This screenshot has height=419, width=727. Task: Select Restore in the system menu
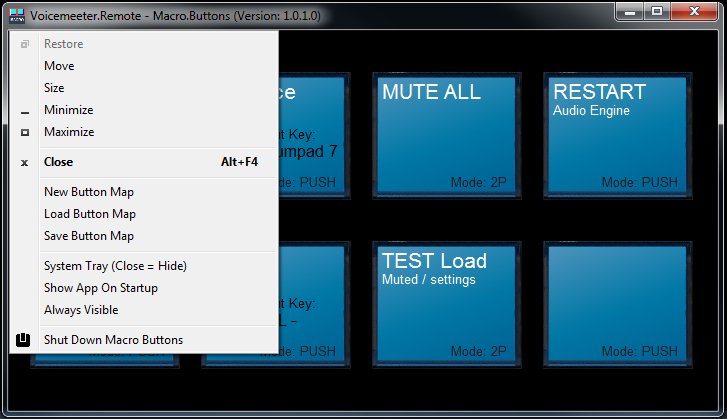tap(144, 44)
